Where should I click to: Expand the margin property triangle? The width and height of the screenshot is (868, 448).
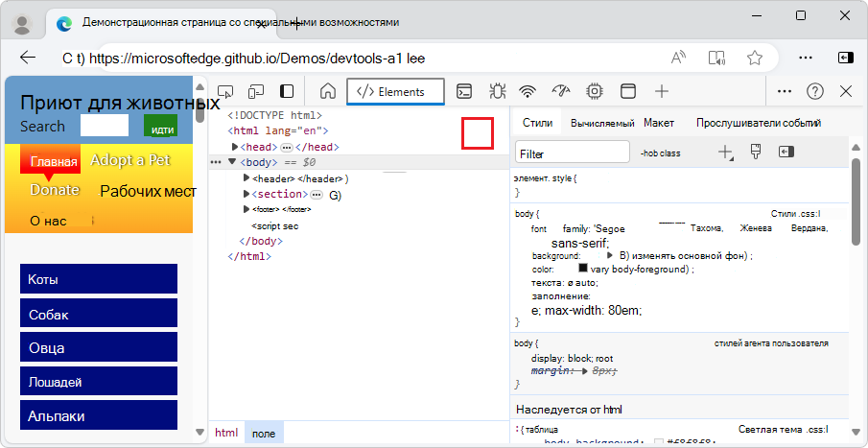pyautogui.click(x=584, y=371)
